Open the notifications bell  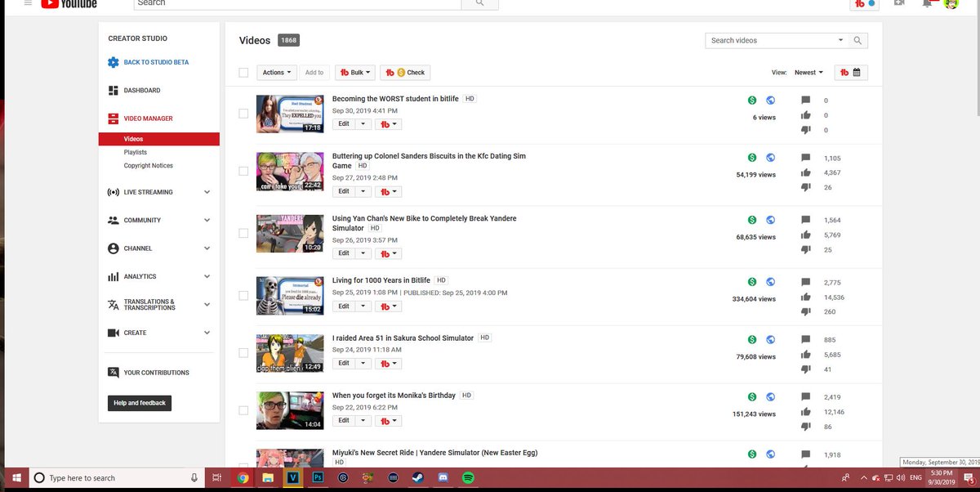927,3
